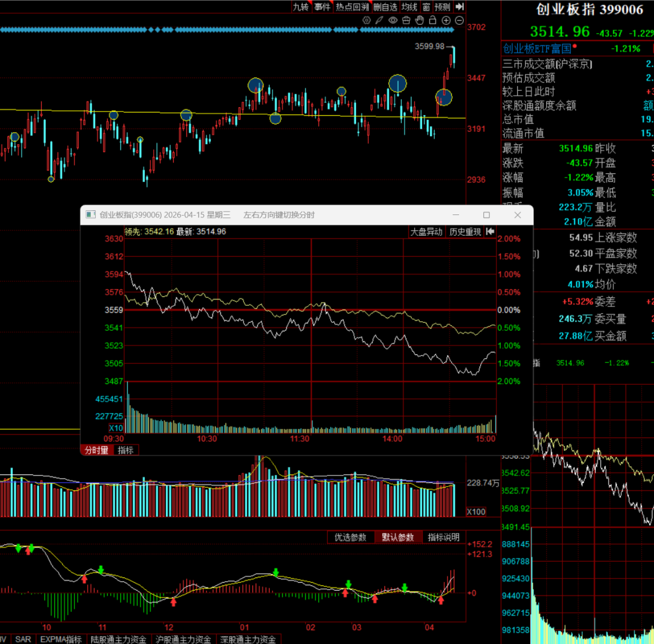
Task: Zoom in with the plus circle icon
Action: (x=446, y=21)
